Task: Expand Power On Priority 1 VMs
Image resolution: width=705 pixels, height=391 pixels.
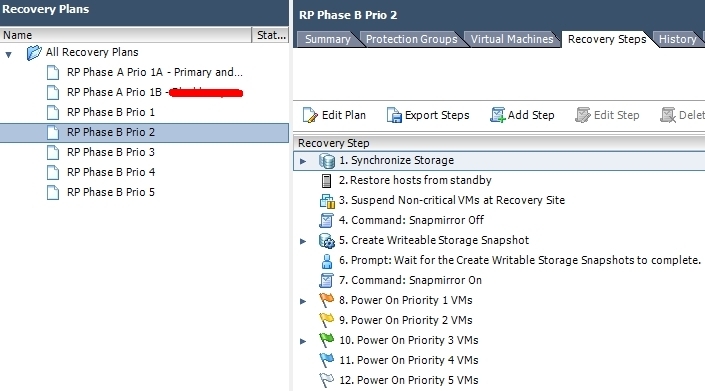Action: [x=303, y=301]
